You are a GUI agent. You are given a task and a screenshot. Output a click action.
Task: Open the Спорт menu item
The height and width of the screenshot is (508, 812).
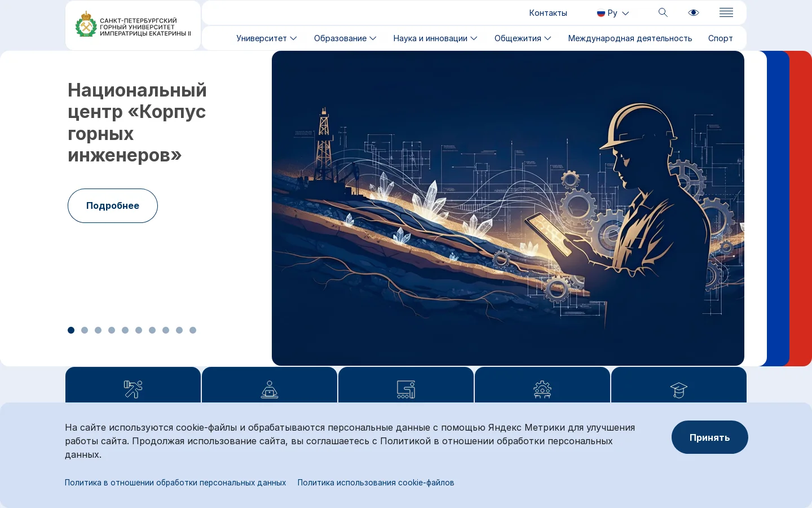tap(721, 38)
